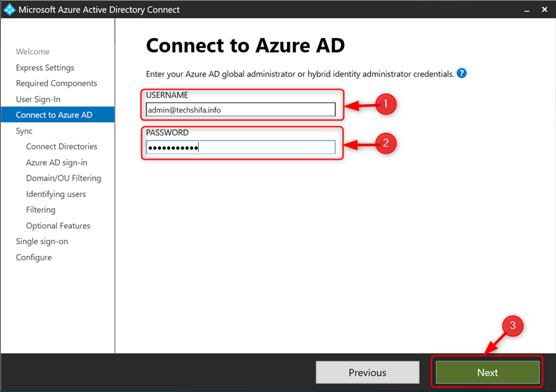The height and width of the screenshot is (392, 556).
Task: Open the Domain/OU Filtering step
Action: (63, 177)
